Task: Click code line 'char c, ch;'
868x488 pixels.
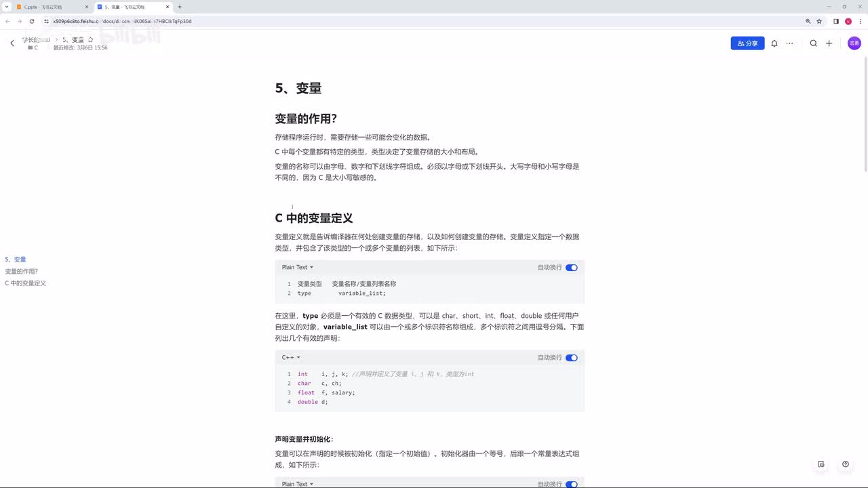Action: (319, 384)
